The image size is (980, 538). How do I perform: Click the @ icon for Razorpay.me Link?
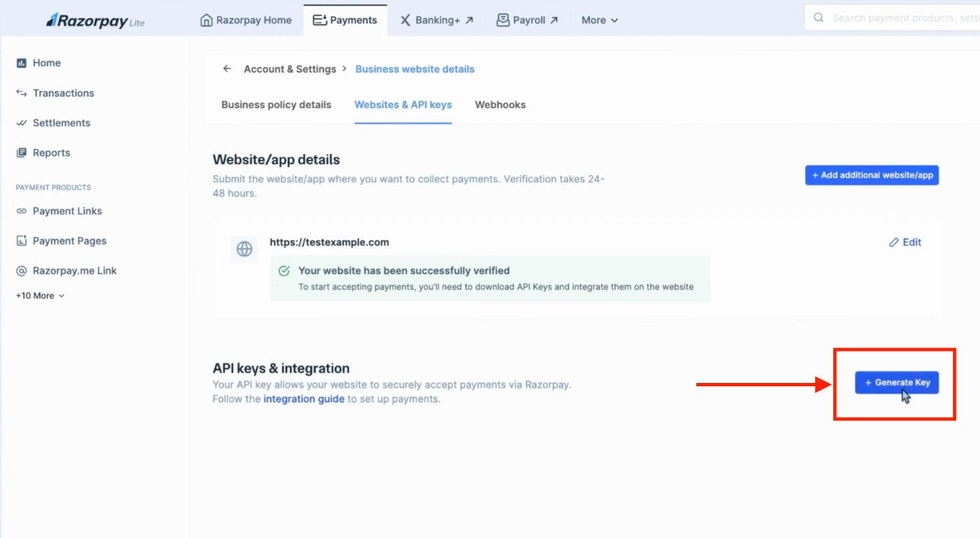(21, 271)
